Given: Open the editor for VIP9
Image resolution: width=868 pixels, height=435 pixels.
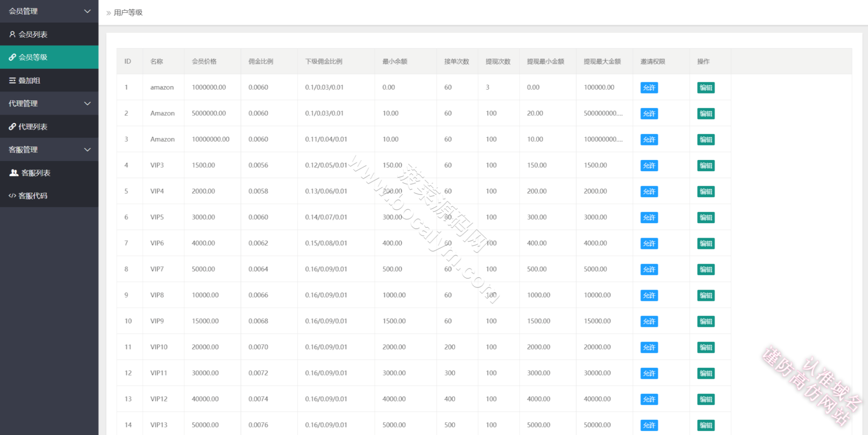Looking at the screenshot, I should [x=706, y=321].
